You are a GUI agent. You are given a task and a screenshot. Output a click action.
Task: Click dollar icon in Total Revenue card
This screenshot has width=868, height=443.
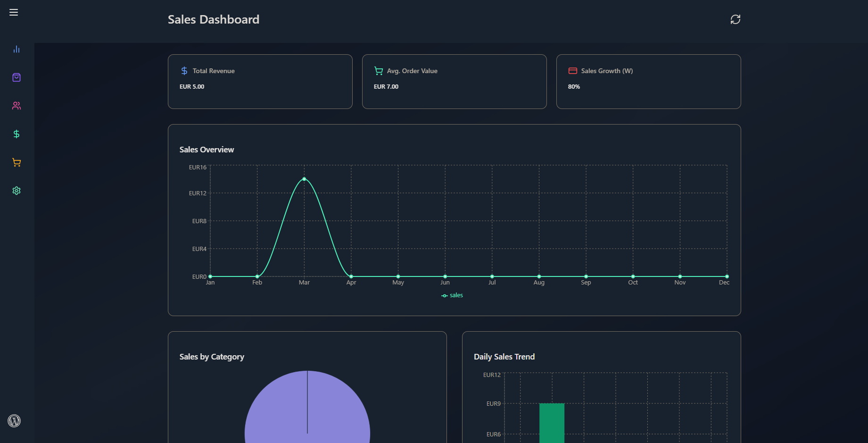(184, 71)
